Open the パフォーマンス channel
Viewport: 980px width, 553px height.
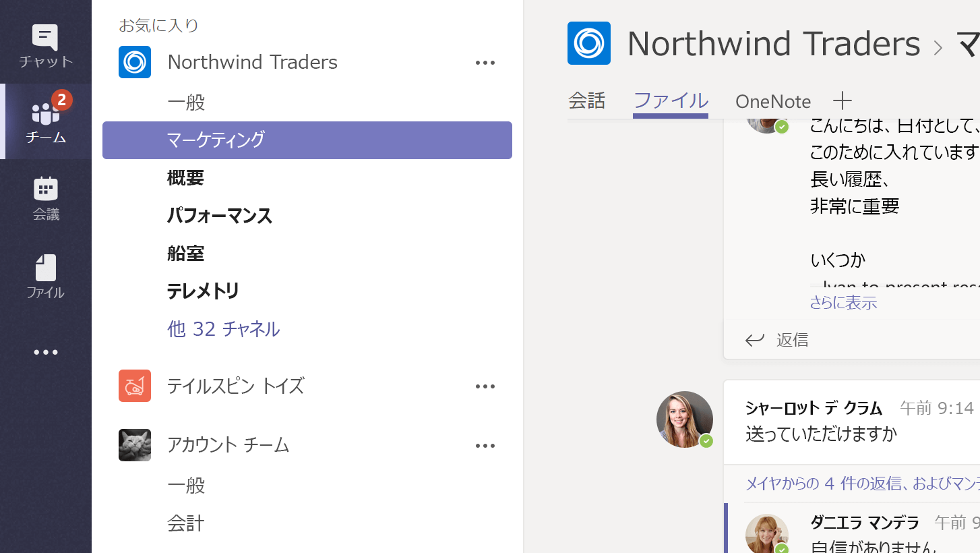tap(220, 216)
